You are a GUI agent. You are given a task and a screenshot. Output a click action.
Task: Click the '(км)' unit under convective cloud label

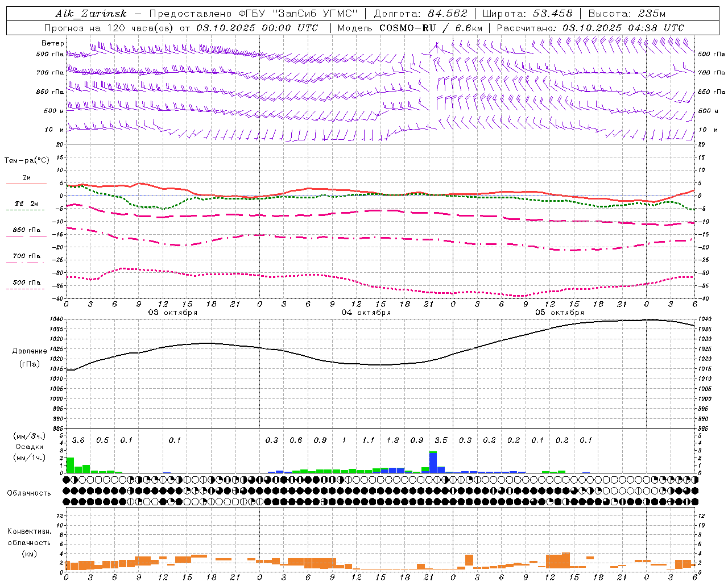29,554
